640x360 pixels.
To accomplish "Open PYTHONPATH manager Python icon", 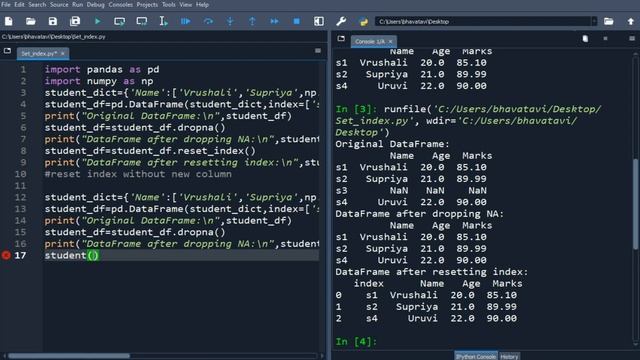I will click(x=363, y=21).
